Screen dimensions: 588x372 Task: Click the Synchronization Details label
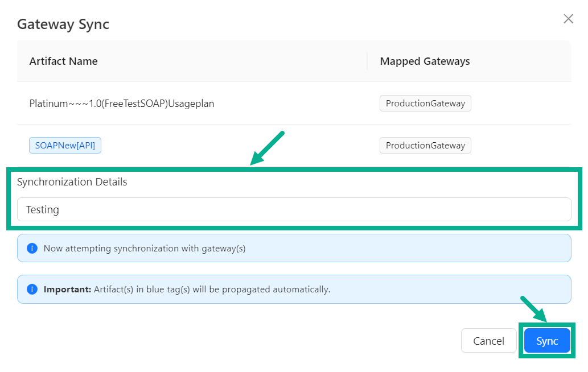click(x=72, y=182)
